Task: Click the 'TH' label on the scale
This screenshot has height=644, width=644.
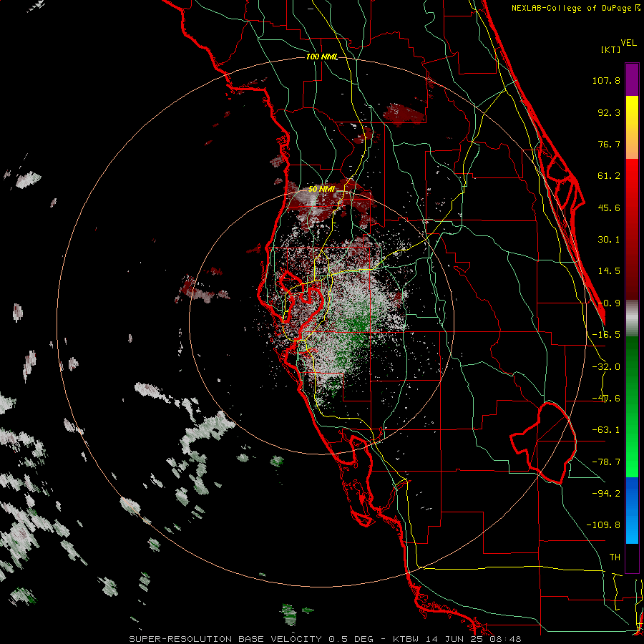Action: tap(615, 557)
